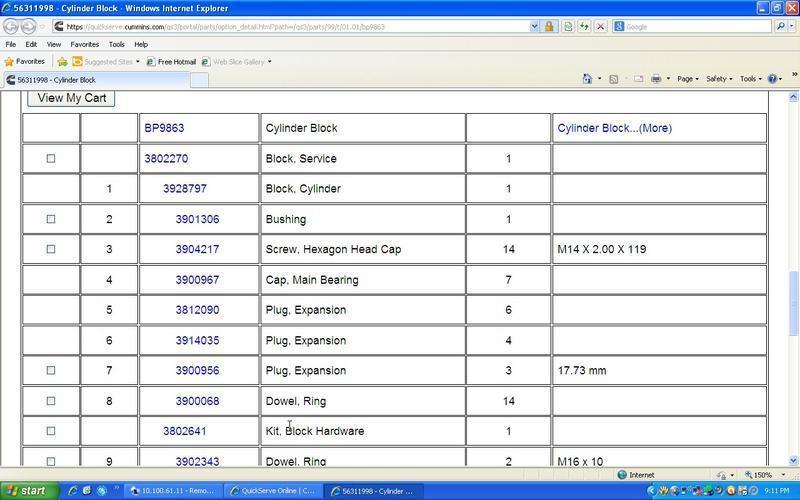This screenshot has width=800, height=500.
Task: Open part number 3928797 link
Action: [x=185, y=189]
